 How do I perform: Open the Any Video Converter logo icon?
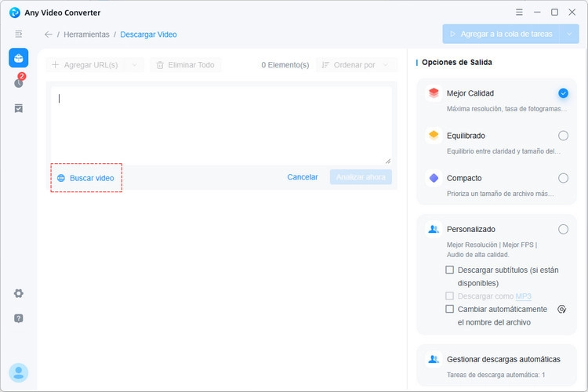[x=15, y=13]
